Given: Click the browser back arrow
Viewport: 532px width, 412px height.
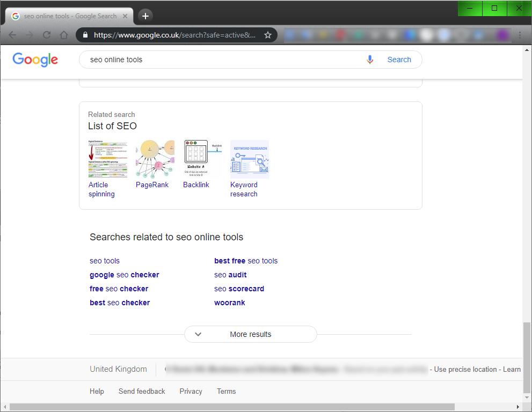Looking at the screenshot, I should pos(12,35).
